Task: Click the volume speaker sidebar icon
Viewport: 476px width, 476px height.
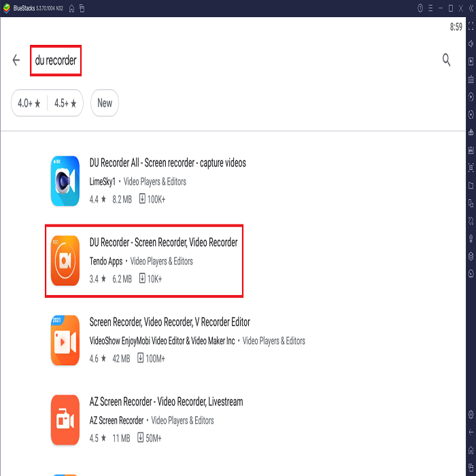Action: pyautogui.click(x=471, y=44)
